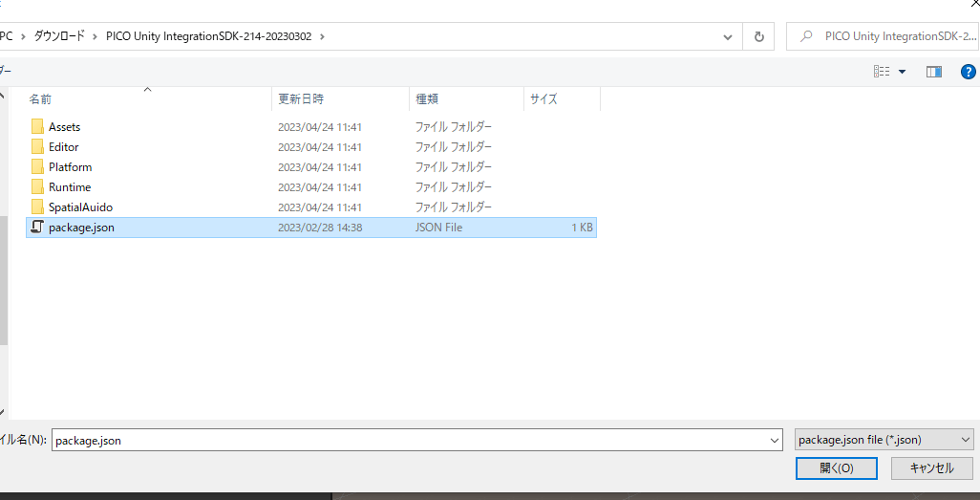This screenshot has width=980, height=500.
Task: Select the Runtime folder name
Action: 70,187
